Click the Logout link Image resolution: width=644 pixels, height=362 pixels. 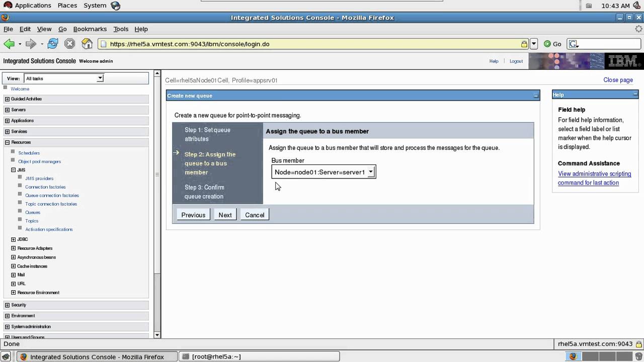pos(516,61)
